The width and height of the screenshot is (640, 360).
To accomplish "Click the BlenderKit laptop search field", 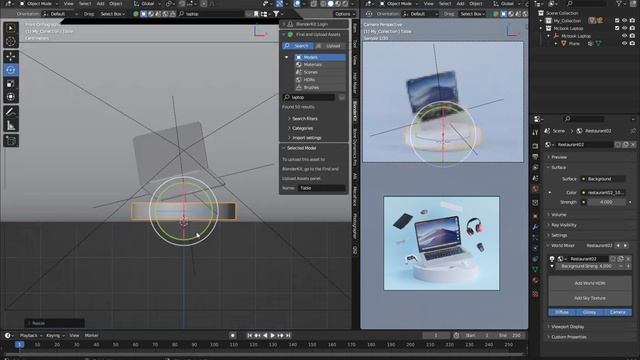I will (309, 97).
